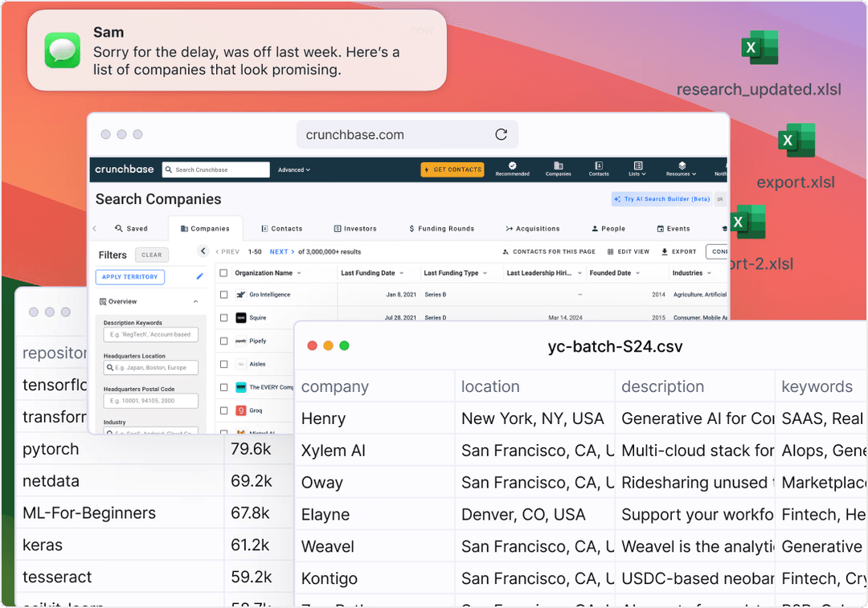The width and height of the screenshot is (868, 608).
Task: Open Last Funding Date column menu
Action: (x=402, y=273)
